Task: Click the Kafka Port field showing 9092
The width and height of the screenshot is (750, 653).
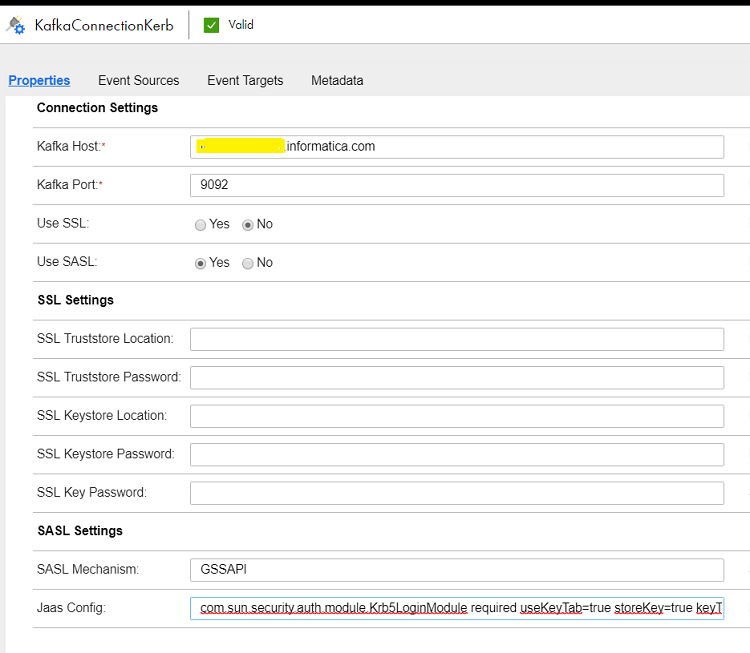Action: 457,185
